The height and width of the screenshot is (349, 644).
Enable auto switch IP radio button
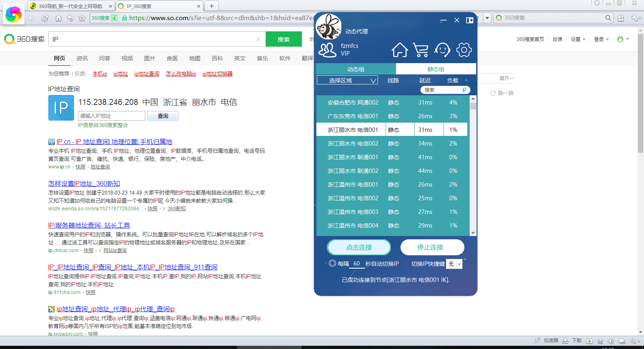tap(332, 263)
